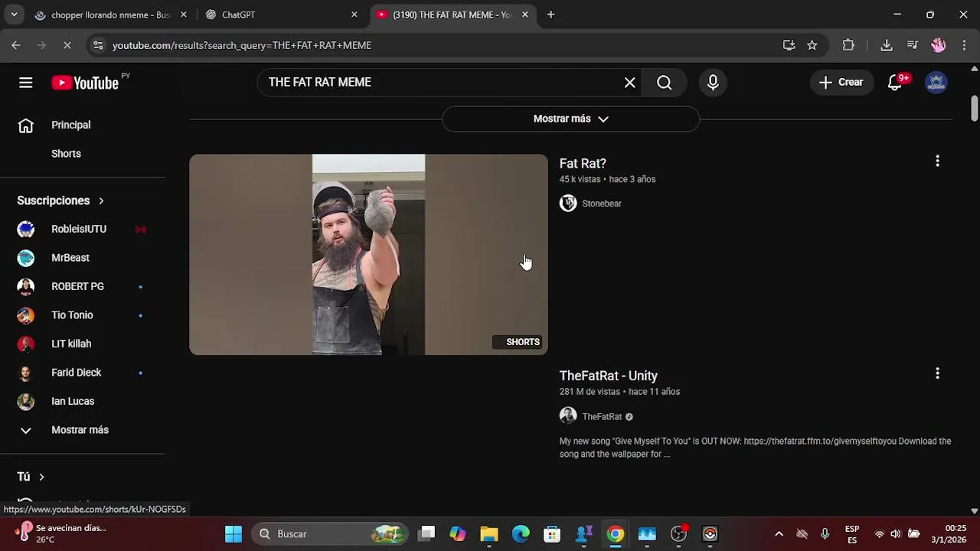Open Tio Tonio channel subscription
The width and height of the screenshot is (980, 551).
(83, 315)
